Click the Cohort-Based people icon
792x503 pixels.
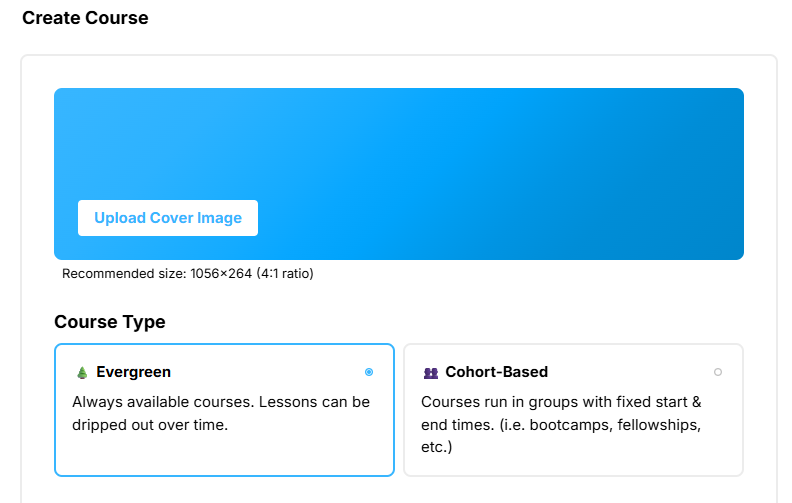click(x=431, y=373)
